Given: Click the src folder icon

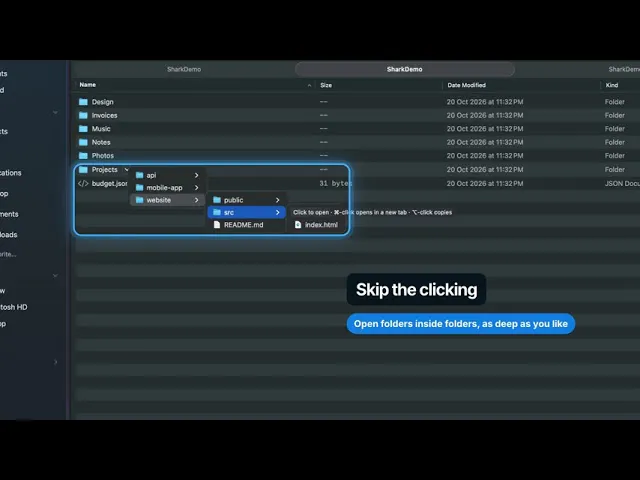Looking at the screenshot, I should tap(217, 212).
